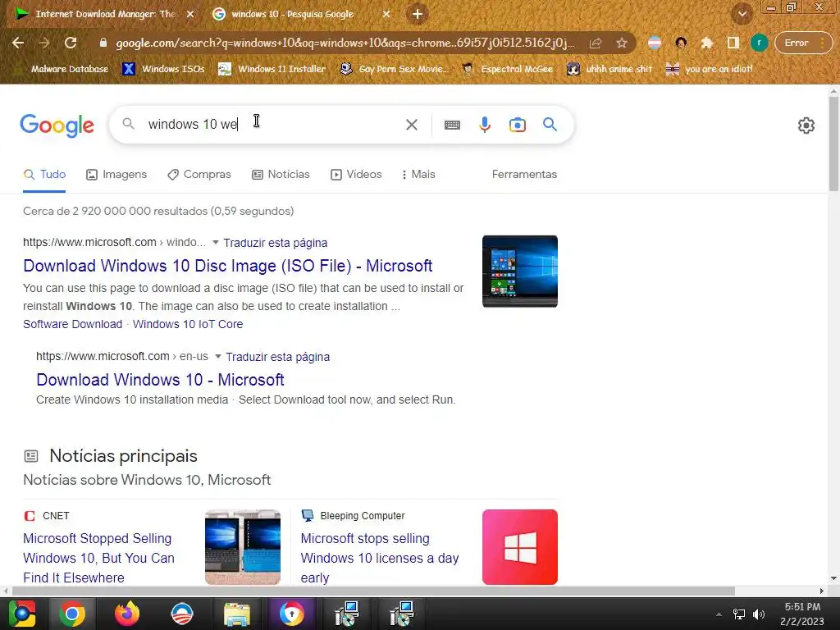Switch to Imagens results tab
Screen dimensions: 840x630
click(116, 175)
